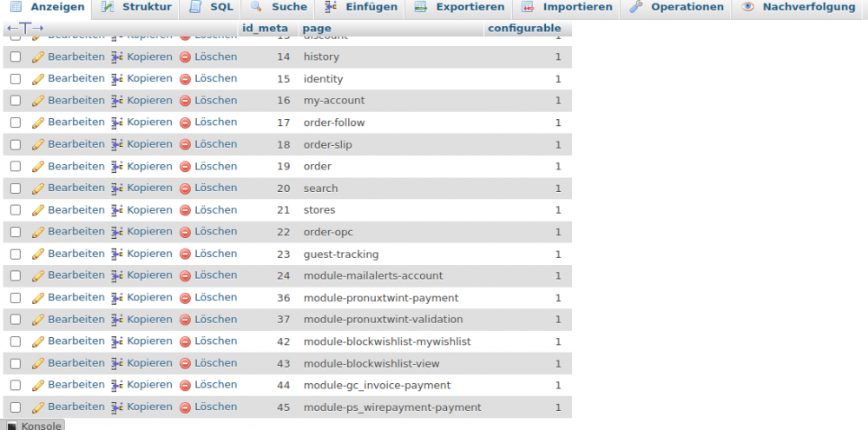Click the copy icon for module-mailalerts-account
Image resolution: width=868 pixels, height=430 pixels.
(117, 276)
